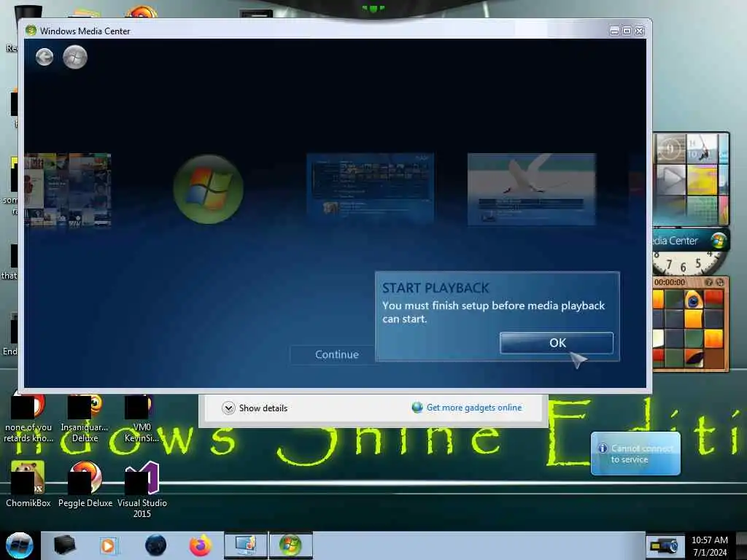This screenshot has height=560, width=747.
Task: Expand Show details in the gadgets window
Action: [x=255, y=408]
